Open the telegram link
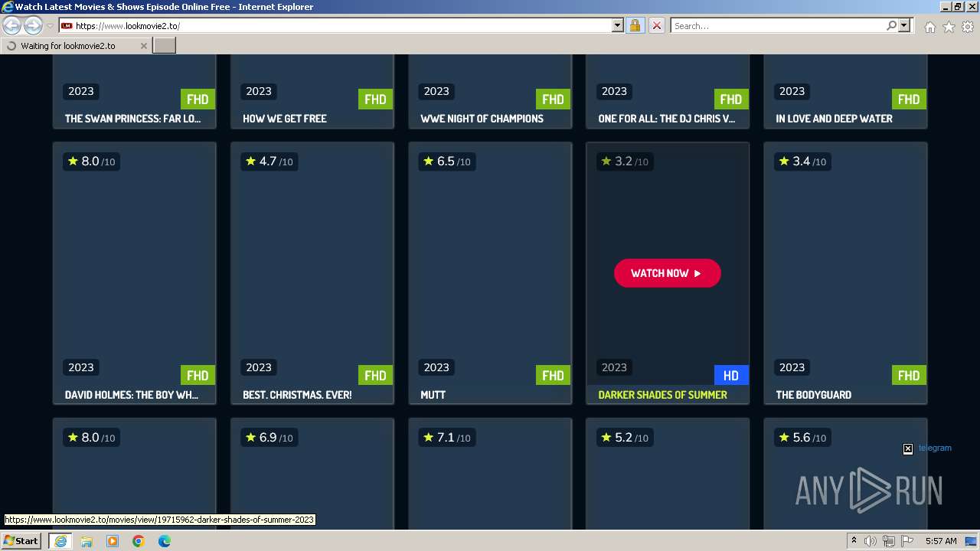This screenshot has width=980, height=551. tap(935, 448)
